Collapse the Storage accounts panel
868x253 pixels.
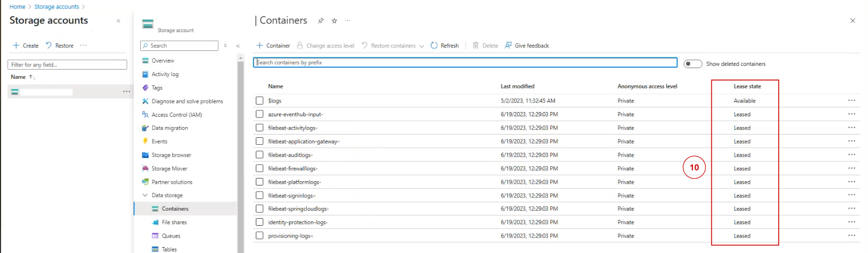(118, 21)
